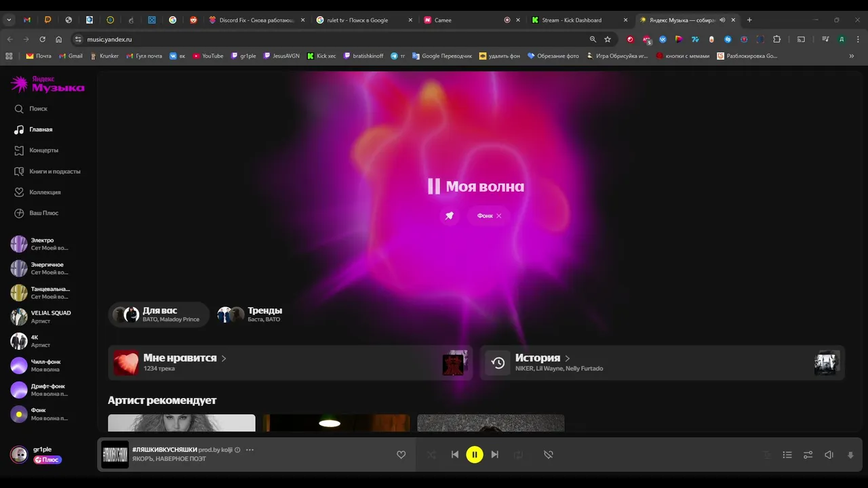
Task: Like the current track heart
Action: tap(401, 455)
